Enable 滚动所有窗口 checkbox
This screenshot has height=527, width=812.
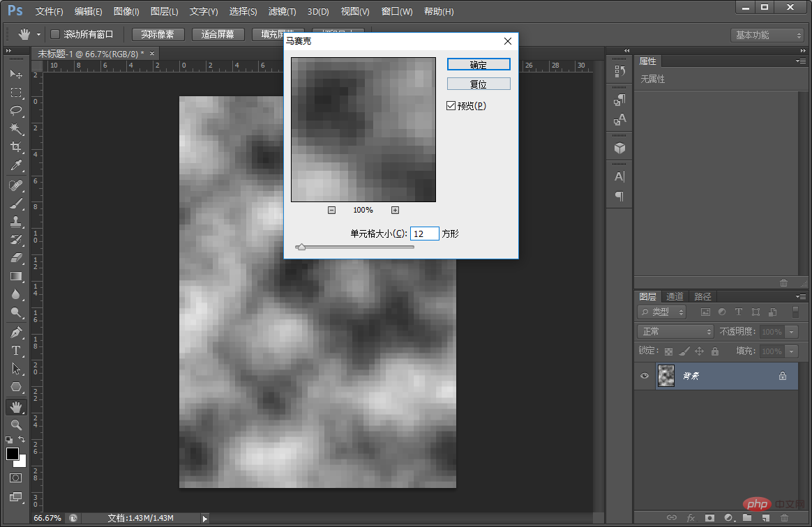[x=55, y=34]
